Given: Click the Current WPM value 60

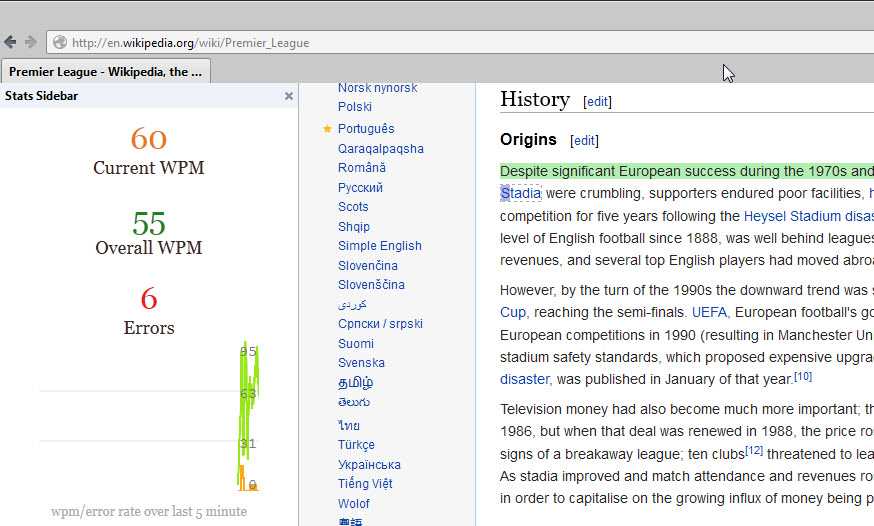Looking at the screenshot, I should coord(149,138).
